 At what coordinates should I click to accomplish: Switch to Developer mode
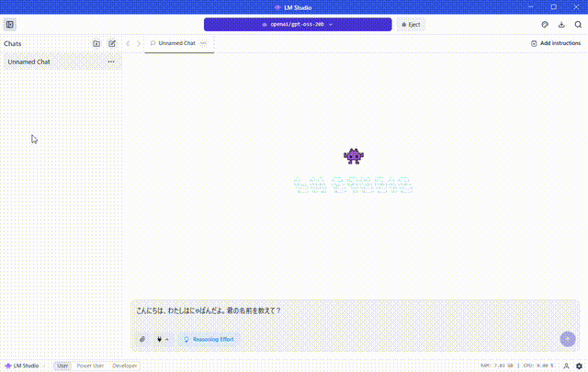[x=125, y=366]
